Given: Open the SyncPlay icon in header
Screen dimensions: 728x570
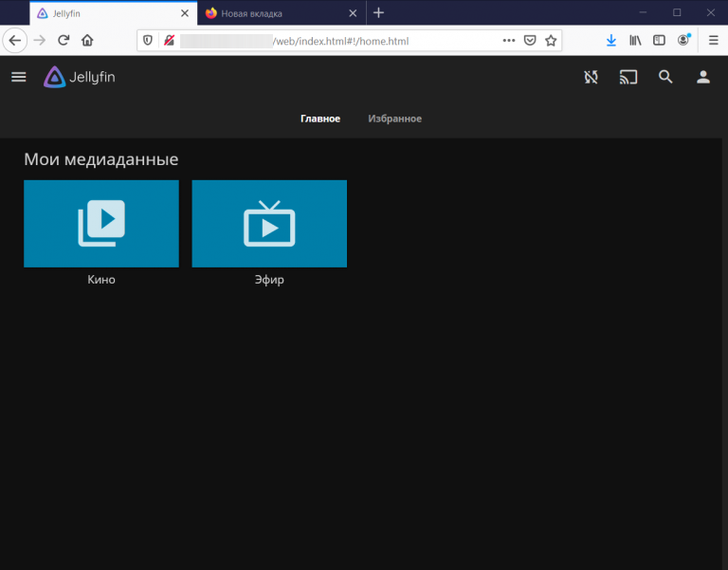Looking at the screenshot, I should click(x=591, y=78).
